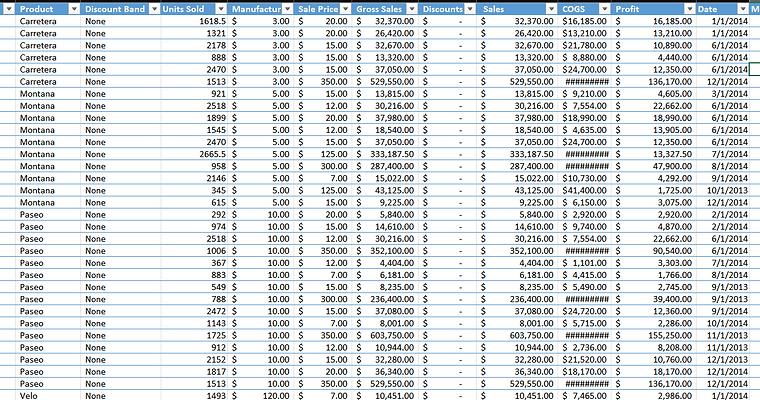Select Gross Sales cell 8,001.00
The width and height of the screenshot is (760, 400).
tap(385, 323)
